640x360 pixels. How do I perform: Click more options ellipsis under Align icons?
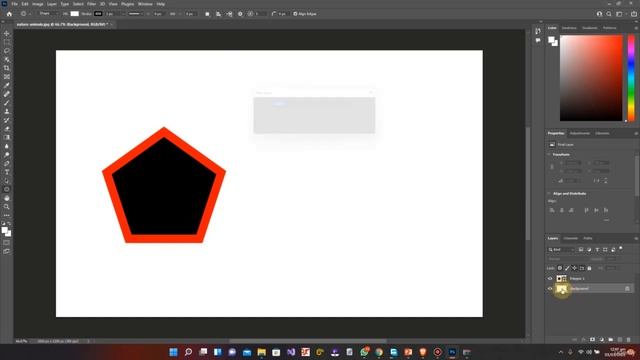[x=607, y=220]
